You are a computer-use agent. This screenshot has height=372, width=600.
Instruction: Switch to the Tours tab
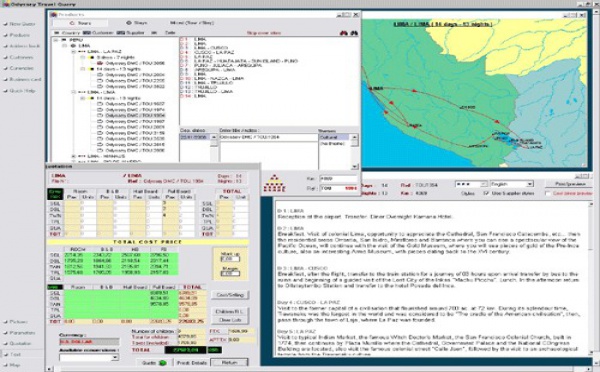(x=80, y=23)
